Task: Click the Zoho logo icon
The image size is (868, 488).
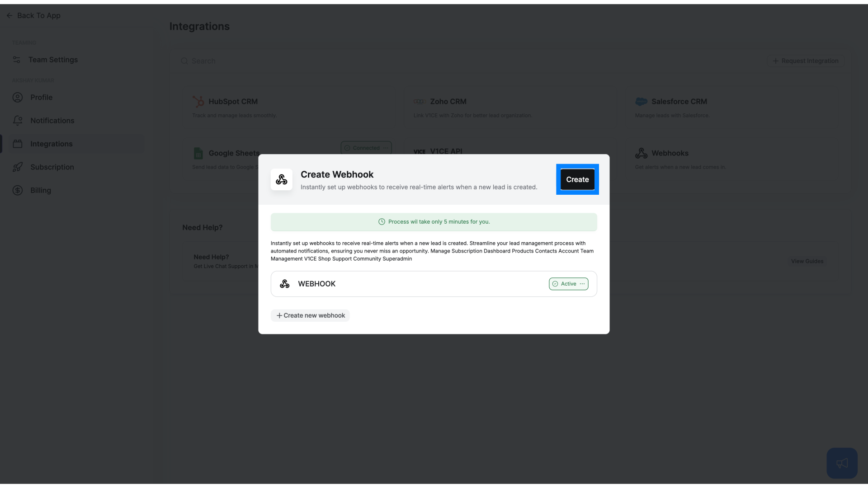Action: click(420, 102)
